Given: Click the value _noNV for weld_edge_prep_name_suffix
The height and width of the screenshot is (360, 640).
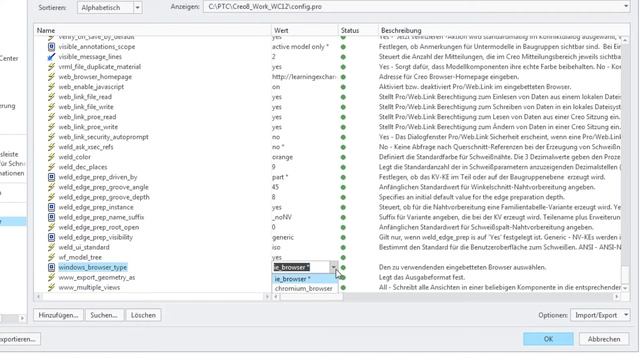Looking at the screenshot, I should [282, 217].
